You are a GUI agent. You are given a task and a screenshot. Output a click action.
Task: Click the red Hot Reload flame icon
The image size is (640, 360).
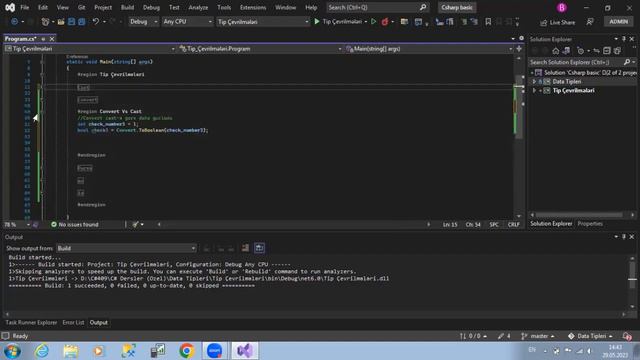pyautogui.click(x=384, y=22)
